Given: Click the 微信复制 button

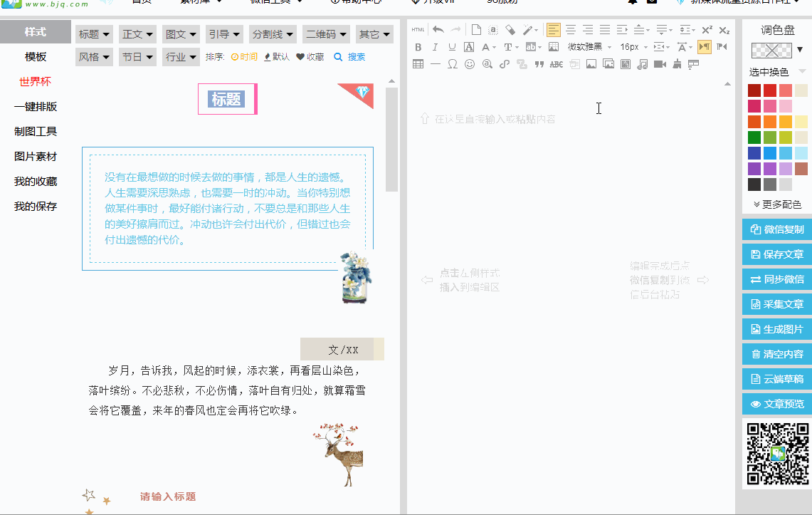Looking at the screenshot, I should point(777,229).
